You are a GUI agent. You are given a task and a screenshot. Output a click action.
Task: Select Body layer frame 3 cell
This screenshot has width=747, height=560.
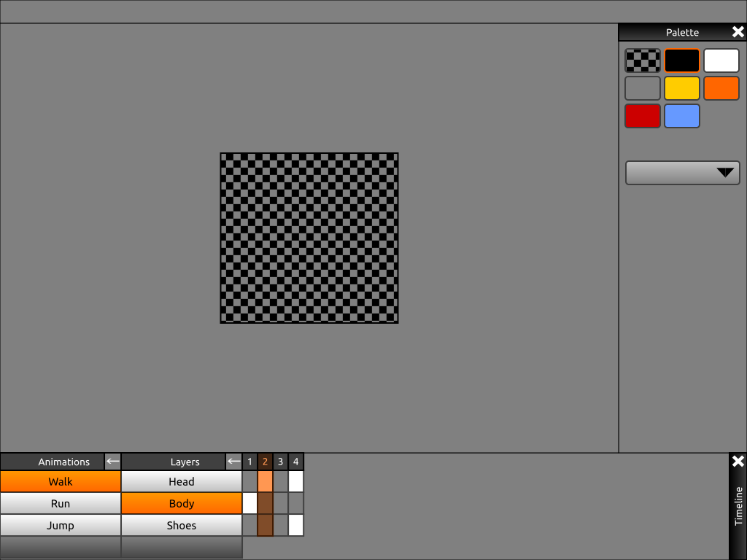pyautogui.click(x=281, y=503)
